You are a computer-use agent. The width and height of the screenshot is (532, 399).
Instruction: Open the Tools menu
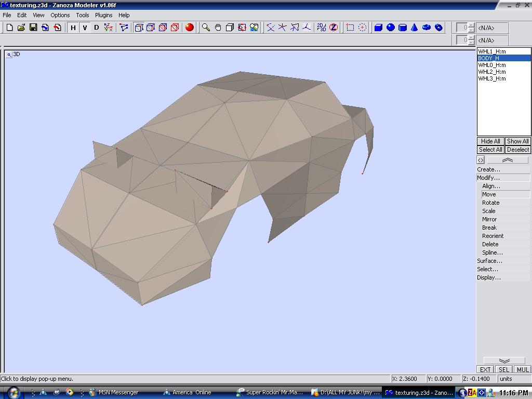[x=82, y=15]
